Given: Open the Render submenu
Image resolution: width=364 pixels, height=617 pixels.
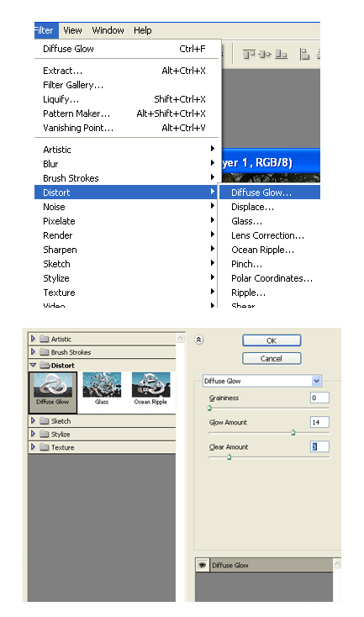Looking at the screenshot, I should [128, 235].
